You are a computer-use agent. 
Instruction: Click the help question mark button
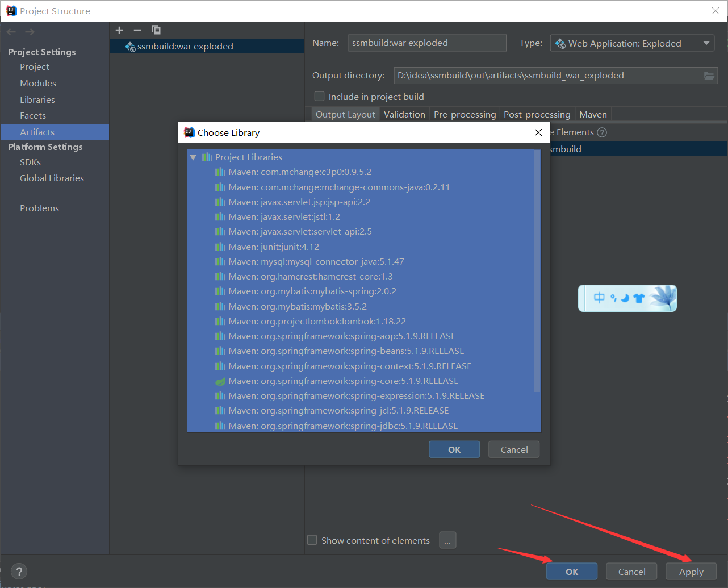(x=19, y=572)
